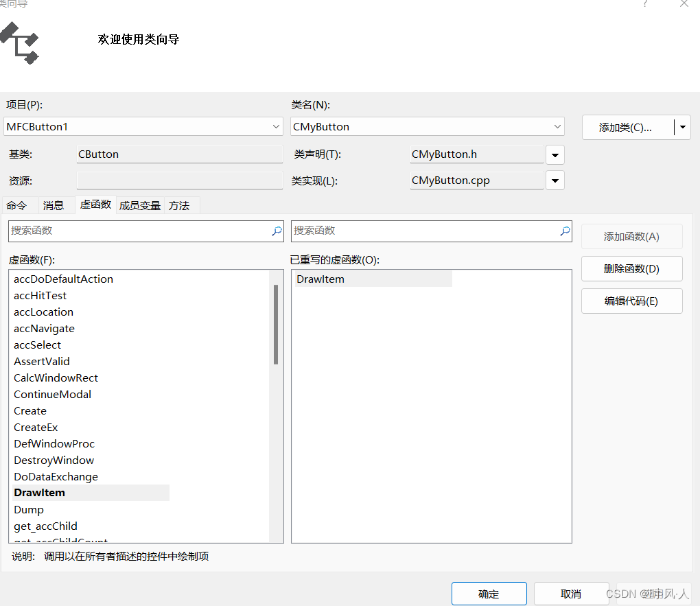Image resolution: width=700 pixels, height=606 pixels.
Task: Click the 编辑代码(E) button
Action: (x=631, y=301)
